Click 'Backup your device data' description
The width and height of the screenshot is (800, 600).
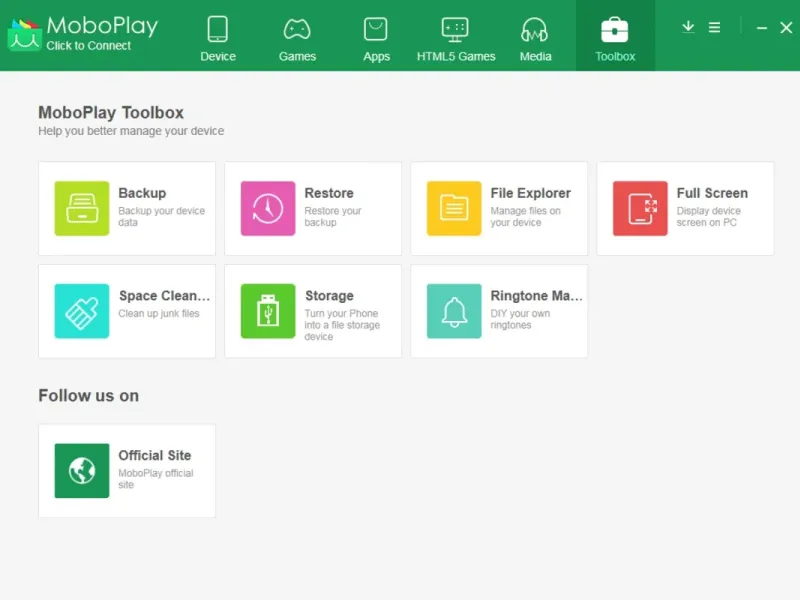[161, 216]
